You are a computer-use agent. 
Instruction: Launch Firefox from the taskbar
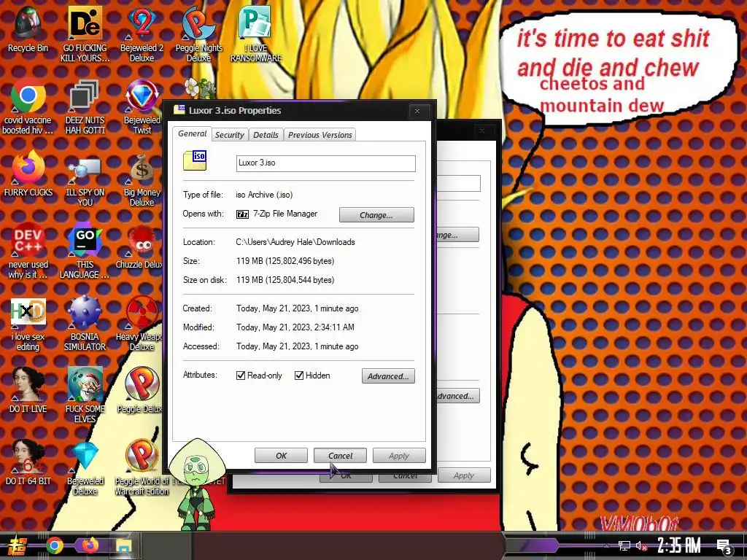(90, 545)
